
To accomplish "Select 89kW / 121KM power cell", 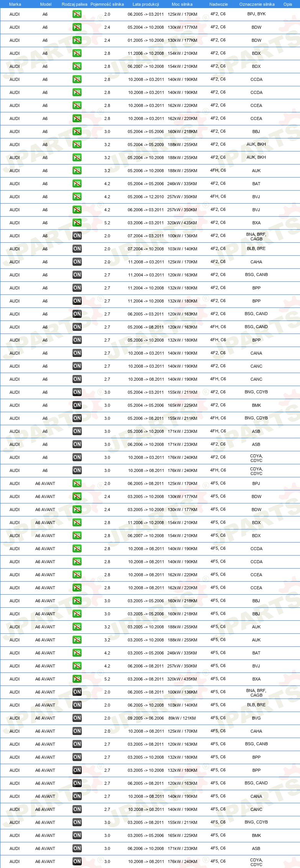I will tap(182, 718).
